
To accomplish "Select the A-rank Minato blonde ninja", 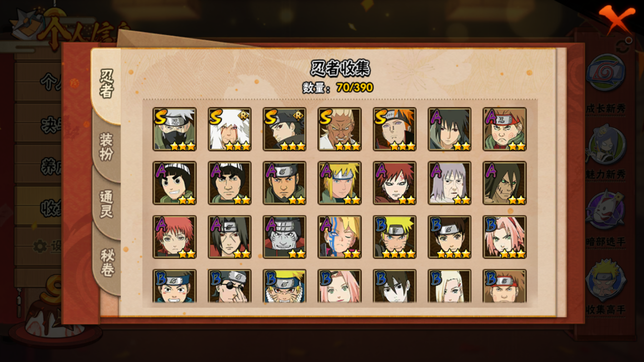I will pyautogui.click(x=339, y=183).
